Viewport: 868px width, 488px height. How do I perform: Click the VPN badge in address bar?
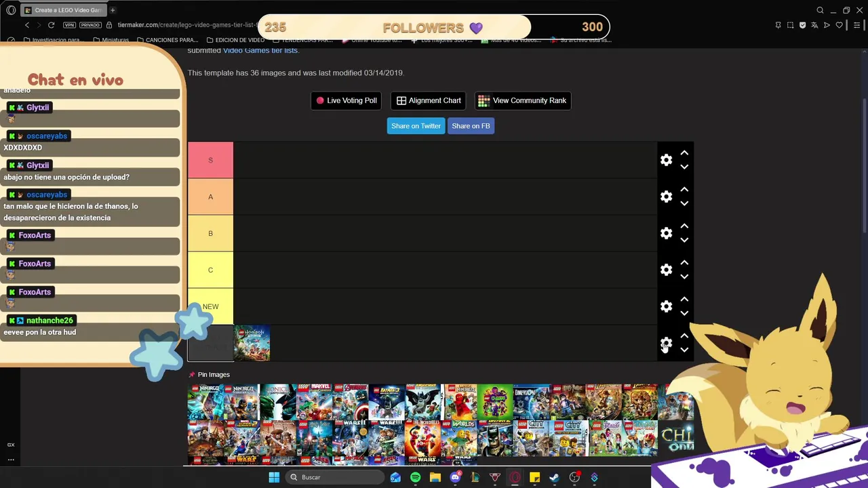point(69,25)
